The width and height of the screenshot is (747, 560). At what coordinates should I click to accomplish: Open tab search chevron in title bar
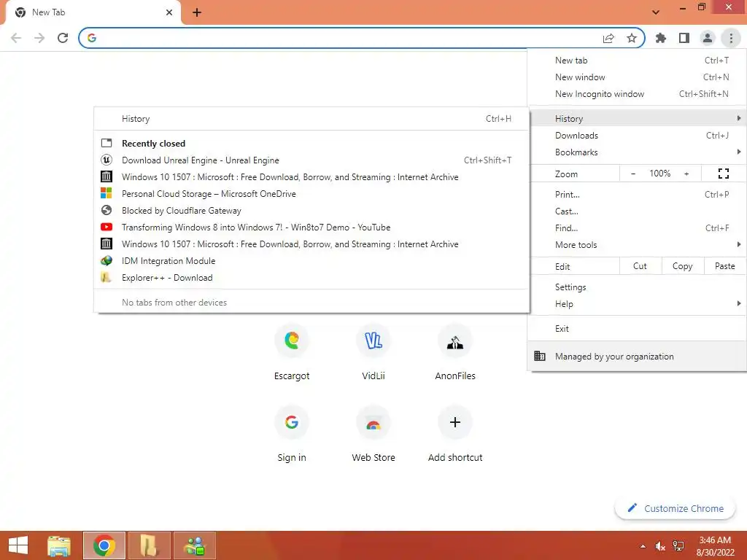656,12
